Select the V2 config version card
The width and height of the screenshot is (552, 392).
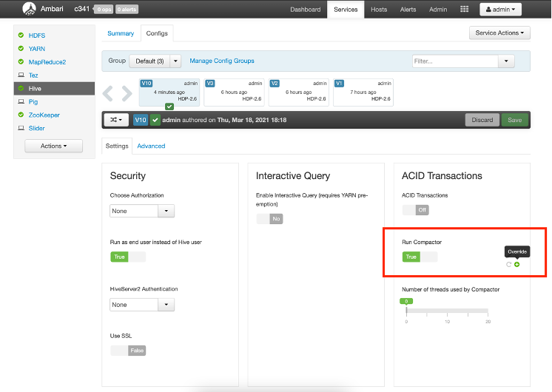298,92
